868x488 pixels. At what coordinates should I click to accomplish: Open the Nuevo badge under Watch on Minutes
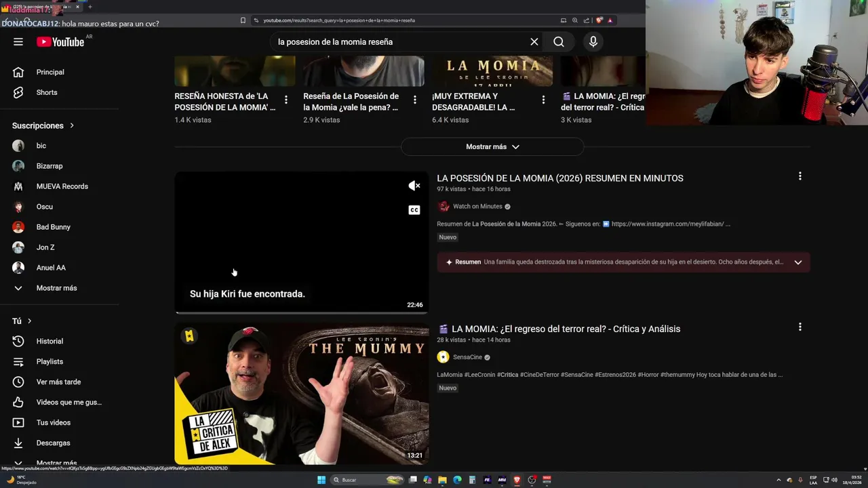(448, 237)
